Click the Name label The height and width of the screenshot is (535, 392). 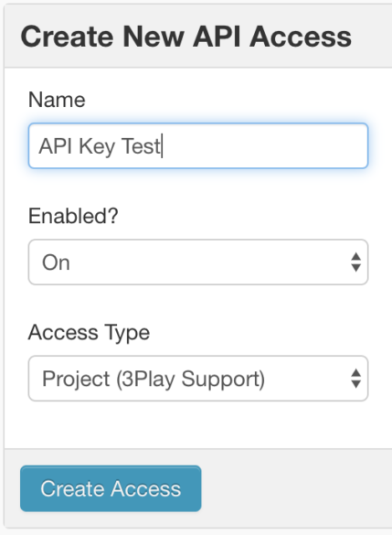pyautogui.click(x=57, y=100)
